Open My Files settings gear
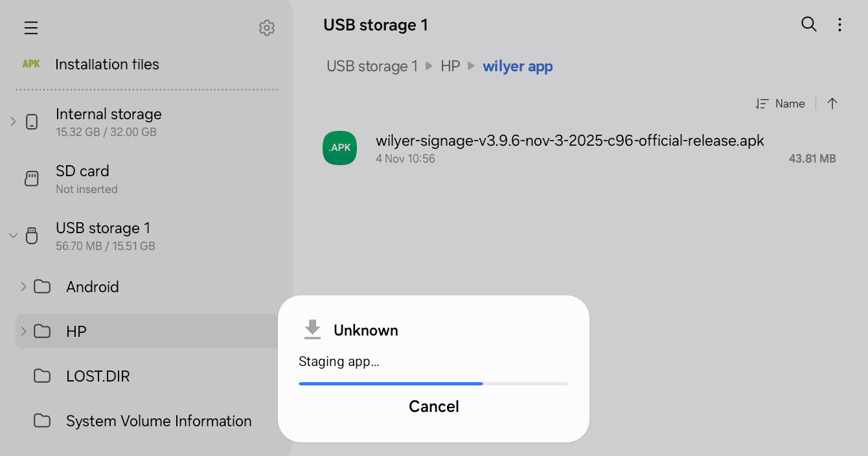Screen dimensions: 868x456 coord(267,28)
